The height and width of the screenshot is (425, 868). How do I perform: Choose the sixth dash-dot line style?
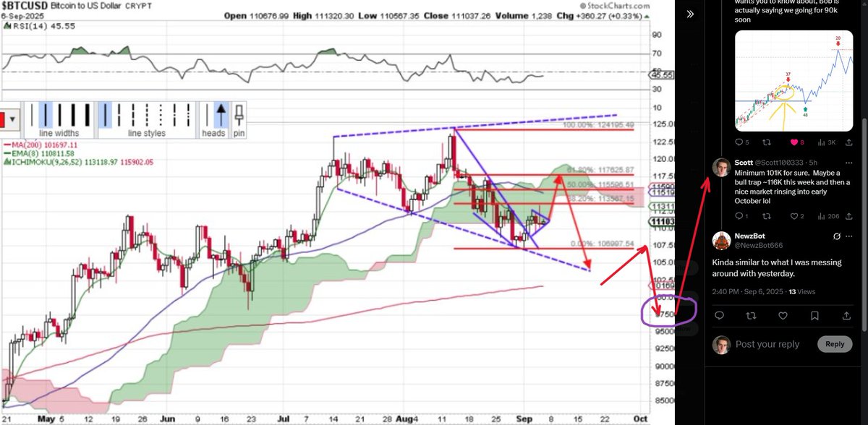click(174, 115)
